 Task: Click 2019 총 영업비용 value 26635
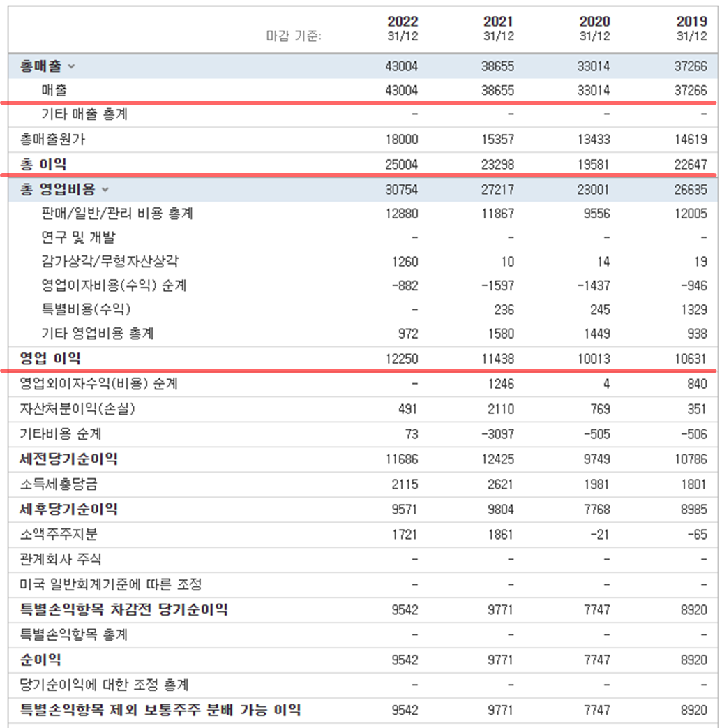coord(691,190)
